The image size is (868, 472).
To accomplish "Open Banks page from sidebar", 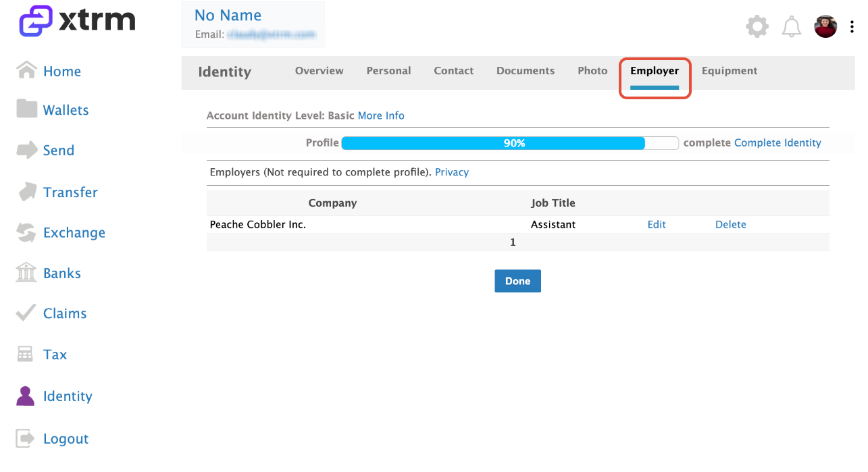I will [x=62, y=273].
